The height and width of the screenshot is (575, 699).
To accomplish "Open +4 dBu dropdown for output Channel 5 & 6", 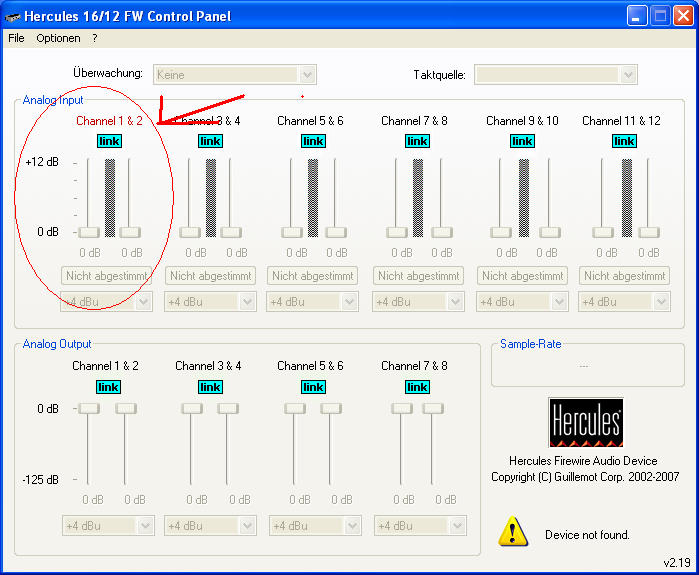I will [315, 526].
